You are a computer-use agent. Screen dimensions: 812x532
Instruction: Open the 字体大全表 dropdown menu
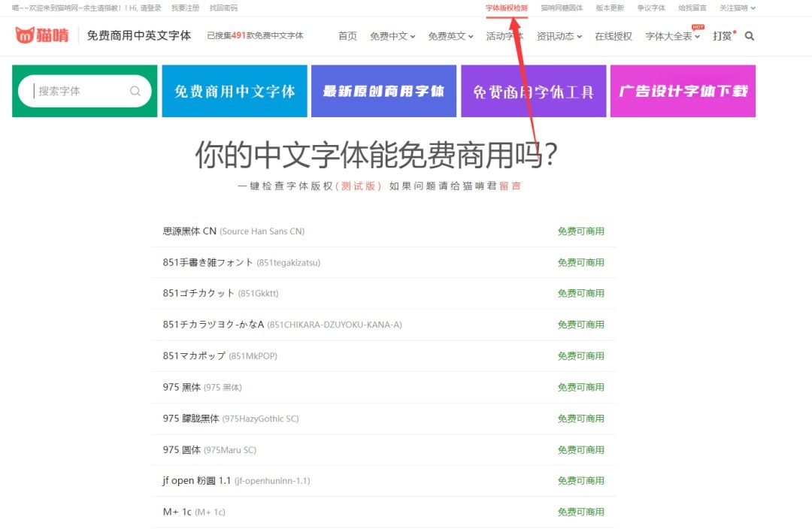[x=672, y=36]
